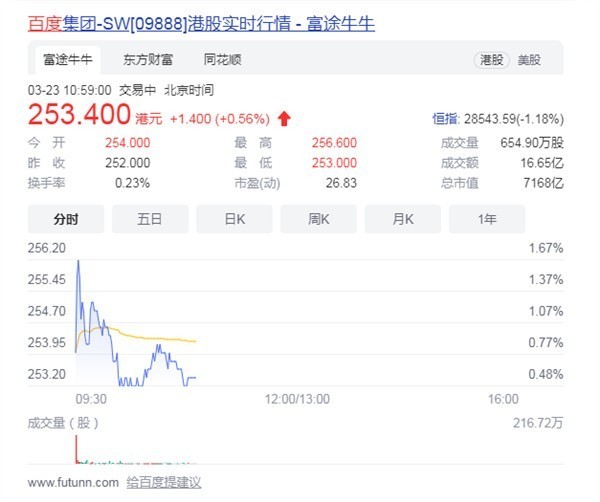This screenshot has height=502, width=600.
Task: Select the 港股 market toggle
Action: (491, 60)
